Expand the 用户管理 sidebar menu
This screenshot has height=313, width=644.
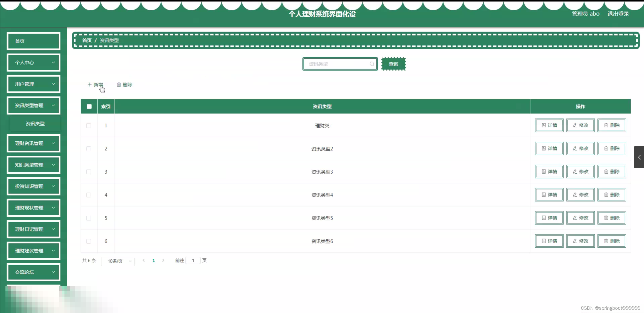[x=33, y=84]
